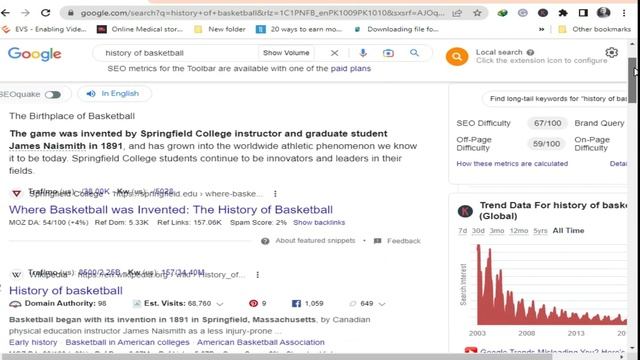Open the Google logo homepage
The image size is (640, 360).
[35, 54]
